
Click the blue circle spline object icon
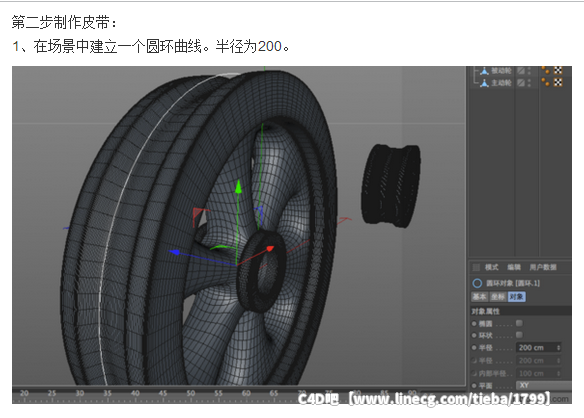[x=477, y=283]
